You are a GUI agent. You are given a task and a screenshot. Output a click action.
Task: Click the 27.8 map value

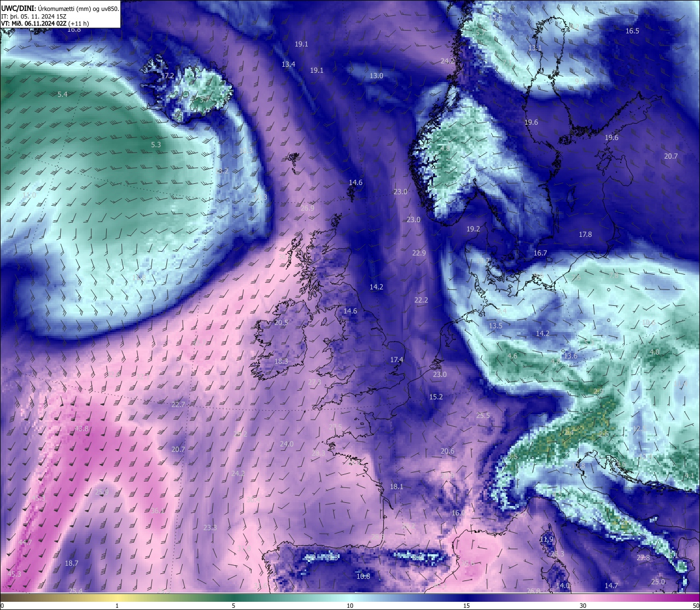(643, 557)
